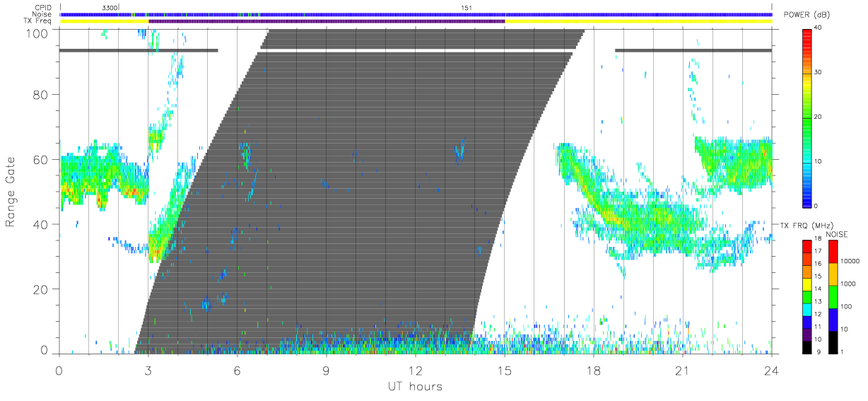Click the green segment of NOISE colorbar
This screenshot has height=401, width=868.
833,297
